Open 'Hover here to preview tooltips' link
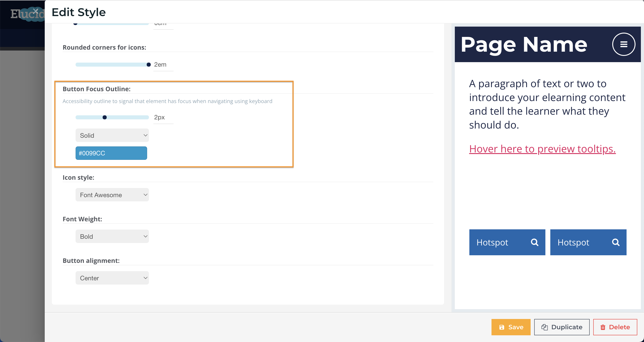Image resolution: width=644 pixels, height=342 pixels. point(542,149)
